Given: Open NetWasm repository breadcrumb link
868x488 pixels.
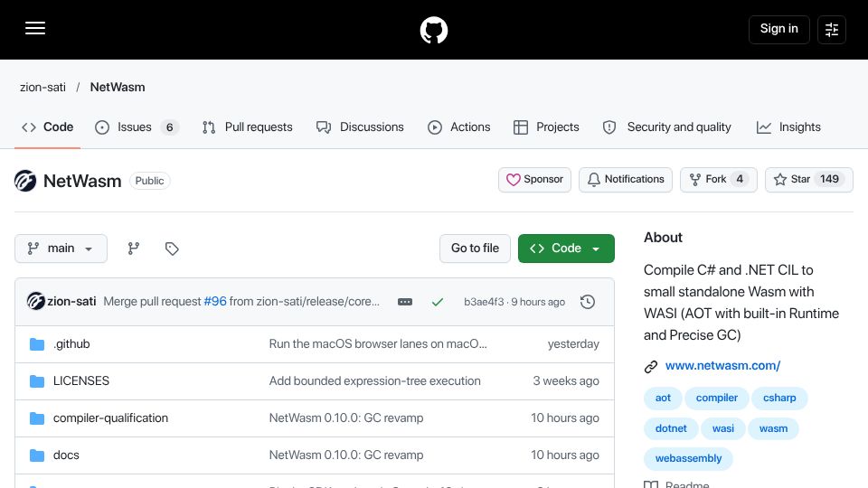Looking at the screenshot, I should point(118,88).
